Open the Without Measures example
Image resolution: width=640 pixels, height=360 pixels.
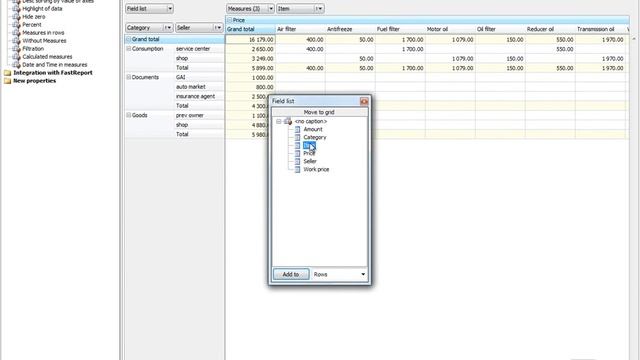coord(44,41)
